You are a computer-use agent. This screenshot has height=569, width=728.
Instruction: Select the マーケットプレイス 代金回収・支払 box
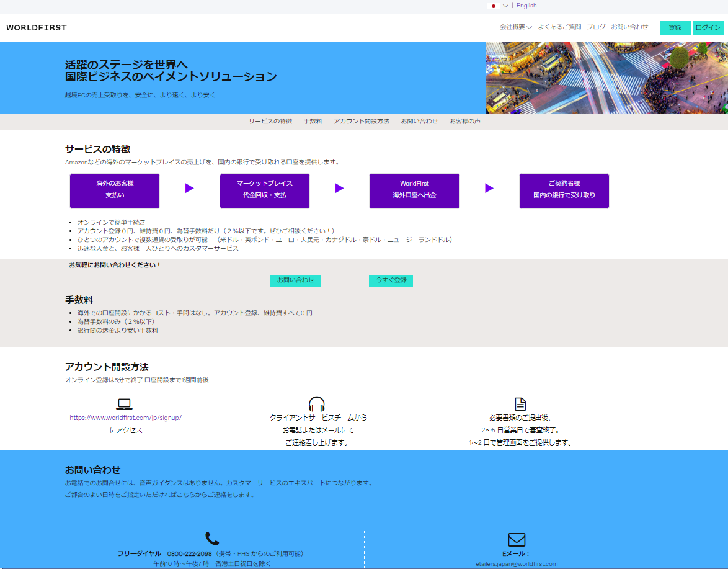[265, 191]
